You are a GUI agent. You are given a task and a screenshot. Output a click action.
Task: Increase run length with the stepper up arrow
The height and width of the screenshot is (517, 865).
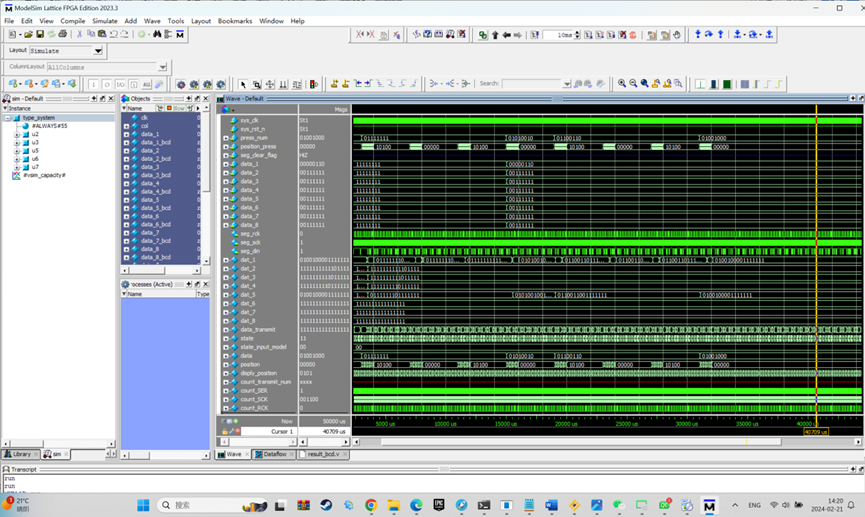click(x=577, y=33)
